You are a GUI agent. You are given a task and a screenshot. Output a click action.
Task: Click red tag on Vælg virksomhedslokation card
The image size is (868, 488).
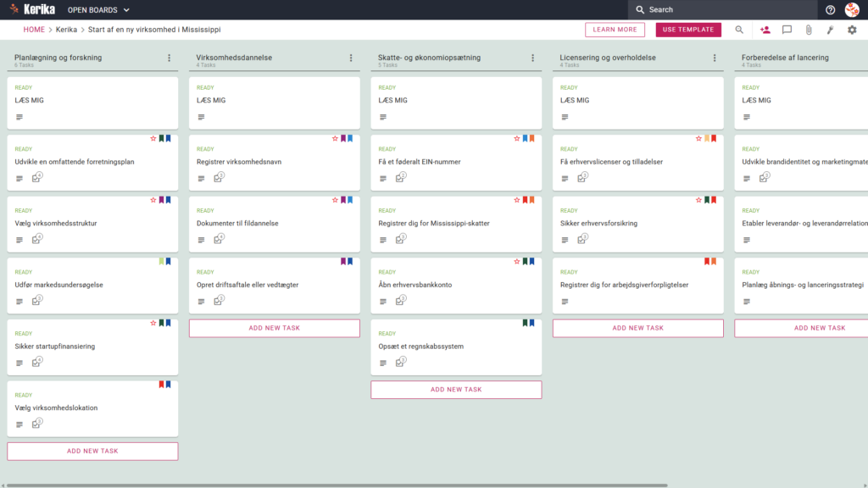tap(162, 384)
